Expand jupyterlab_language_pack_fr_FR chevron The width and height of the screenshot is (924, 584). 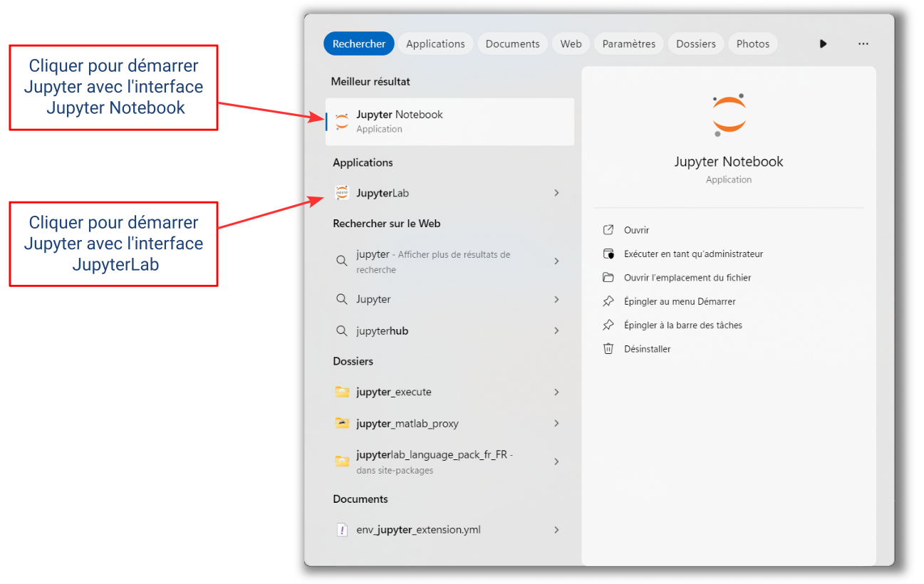tap(556, 462)
